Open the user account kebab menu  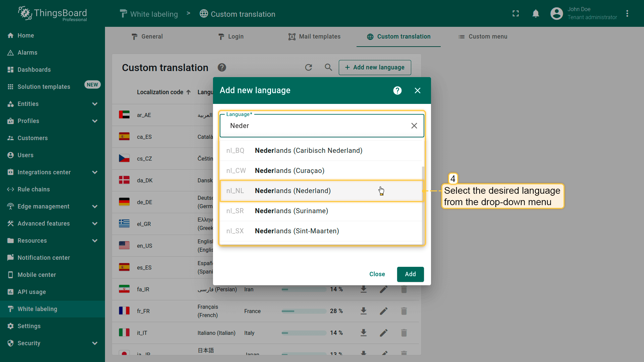click(x=627, y=13)
